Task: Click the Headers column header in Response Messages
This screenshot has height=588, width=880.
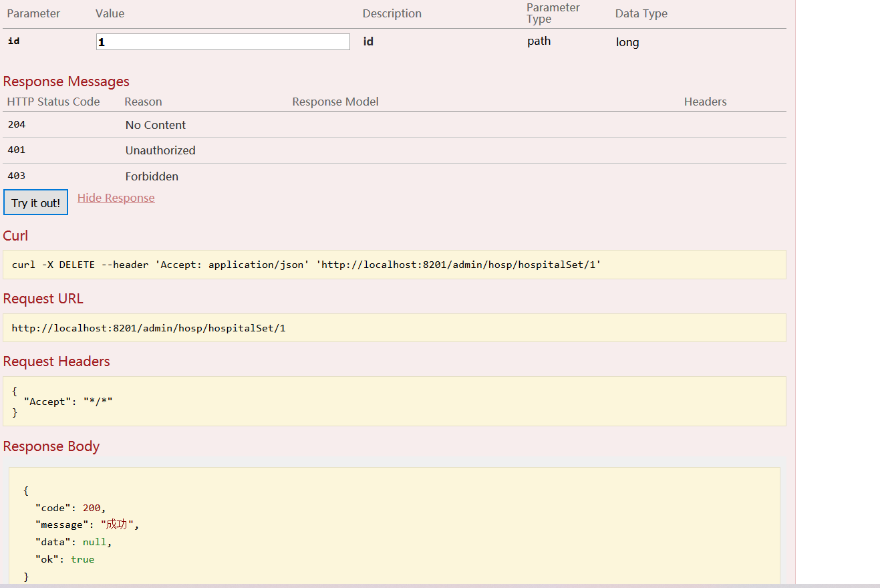Action: (x=706, y=102)
